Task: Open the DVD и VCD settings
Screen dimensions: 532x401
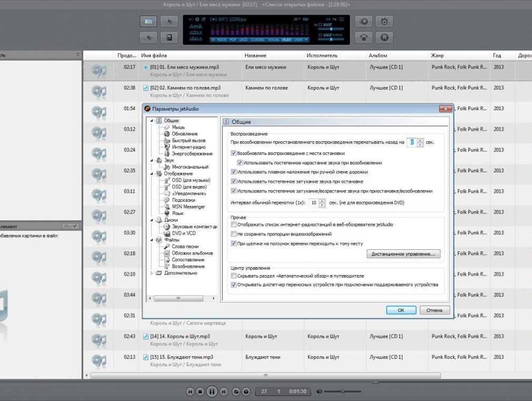Action: (183, 233)
